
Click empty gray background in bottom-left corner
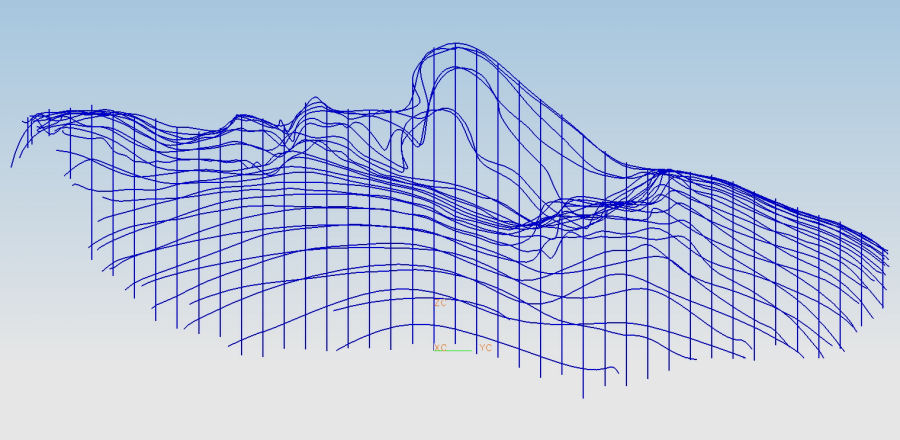(x=40, y=410)
